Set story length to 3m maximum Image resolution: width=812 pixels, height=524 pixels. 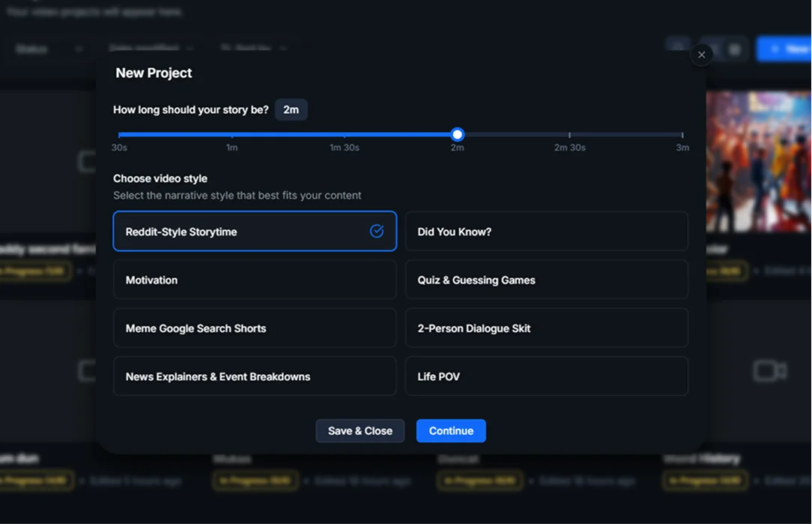tap(682, 135)
